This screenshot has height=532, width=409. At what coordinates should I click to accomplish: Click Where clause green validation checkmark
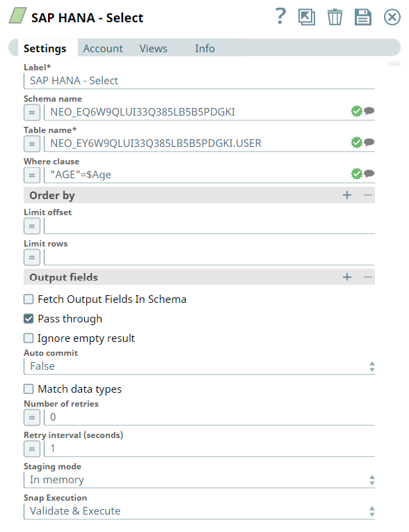point(356,173)
